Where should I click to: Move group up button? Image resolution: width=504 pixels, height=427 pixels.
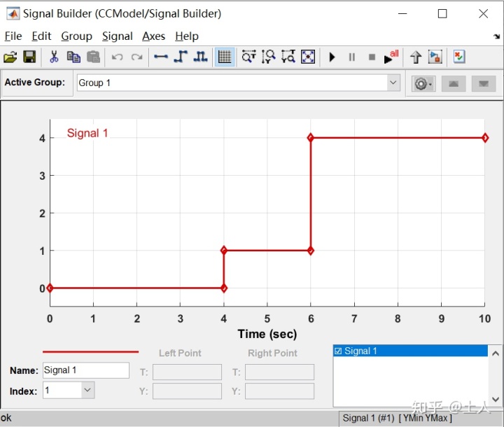click(x=454, y=84)
